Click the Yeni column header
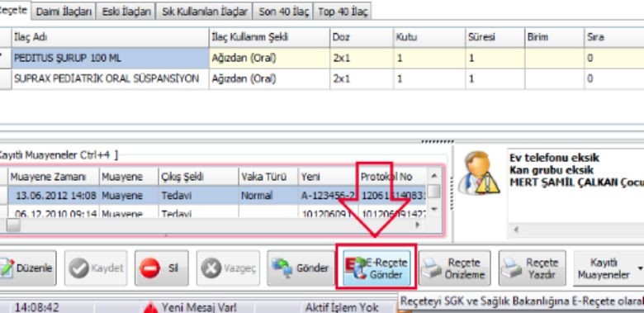Viewport: 644px width, 313px height. (328, 177)
